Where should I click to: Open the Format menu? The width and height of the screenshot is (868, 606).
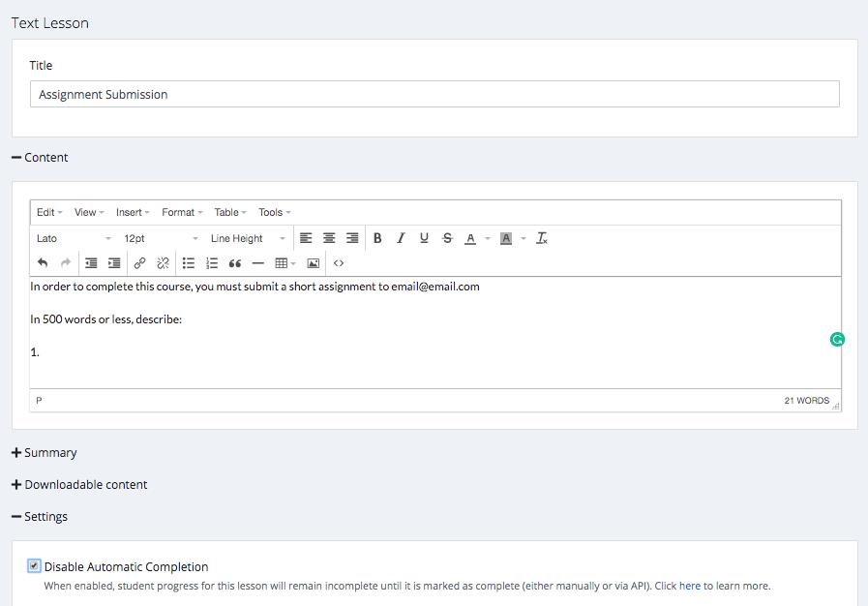click(x=182, y=212)
